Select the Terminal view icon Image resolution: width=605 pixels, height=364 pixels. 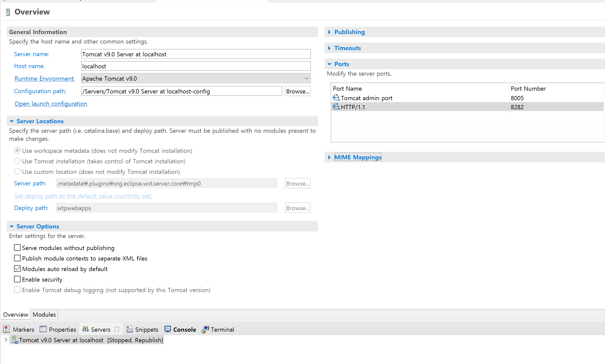click(205, 329)
